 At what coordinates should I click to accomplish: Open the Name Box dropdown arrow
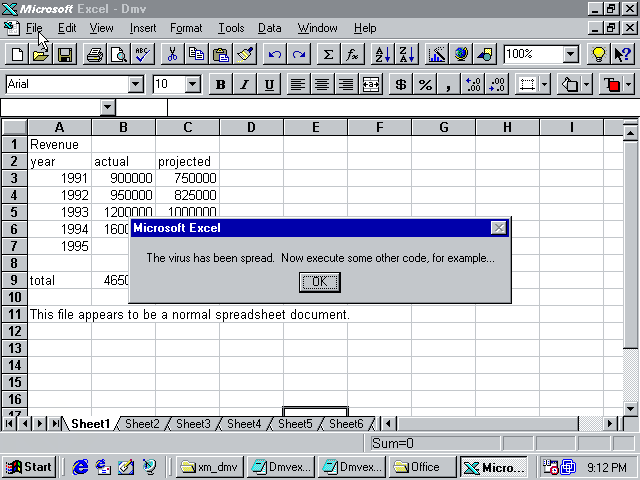107,107
